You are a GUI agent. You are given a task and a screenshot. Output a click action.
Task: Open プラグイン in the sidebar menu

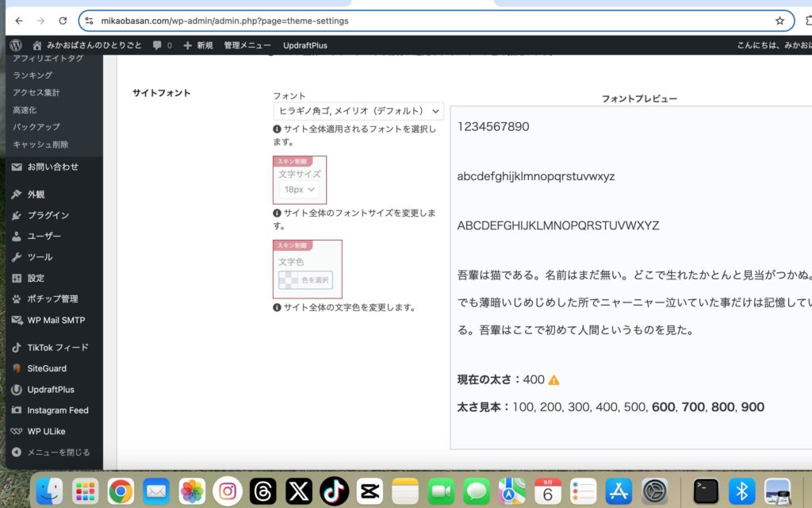click(48, 215)
